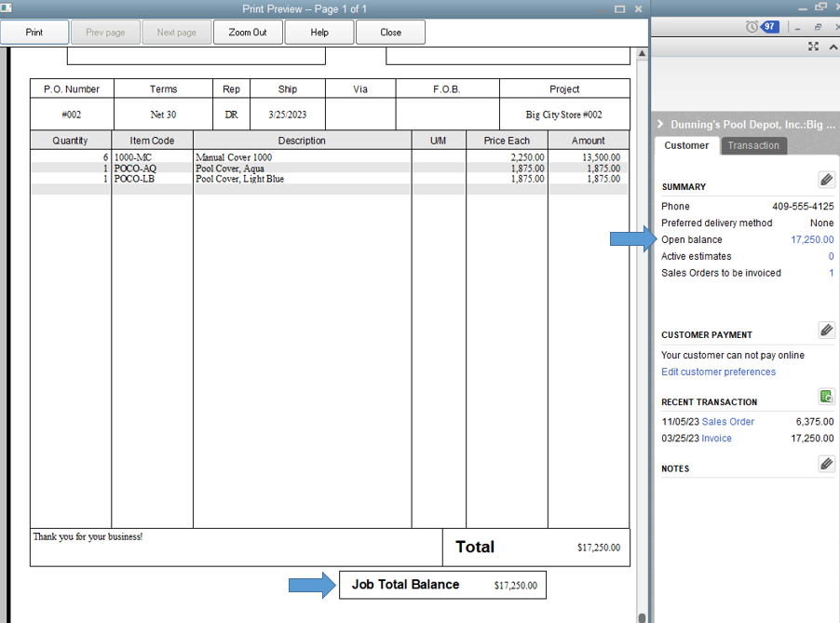
Task: Click the POCO-AQ item code
Action: click(x=135, y=169)
